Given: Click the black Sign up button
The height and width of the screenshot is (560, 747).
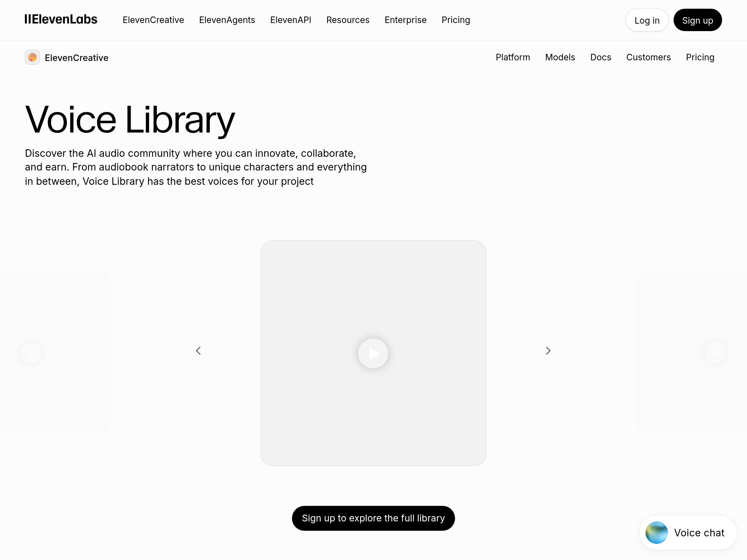Looking at the screenshot, I should point(698,20).
